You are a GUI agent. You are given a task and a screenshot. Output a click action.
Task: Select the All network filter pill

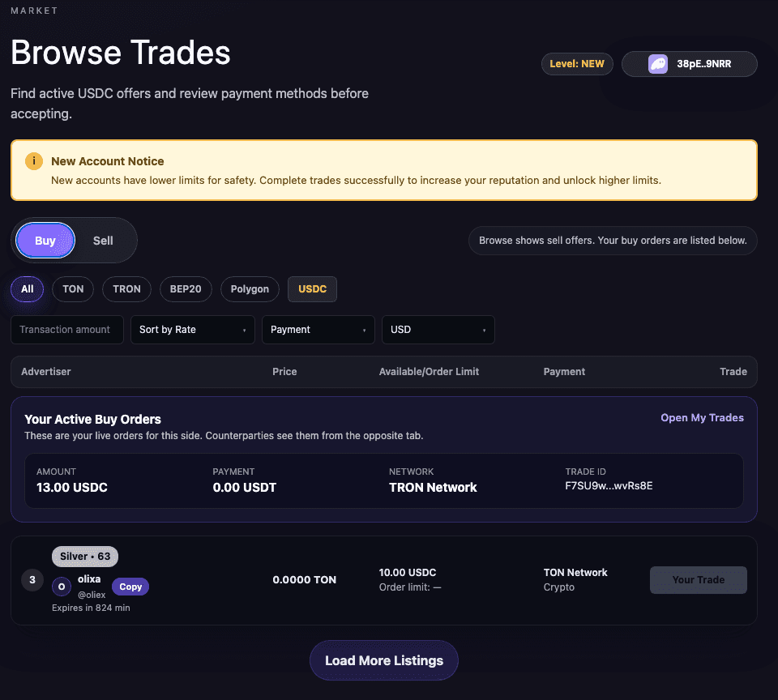[x=27, y=289]
